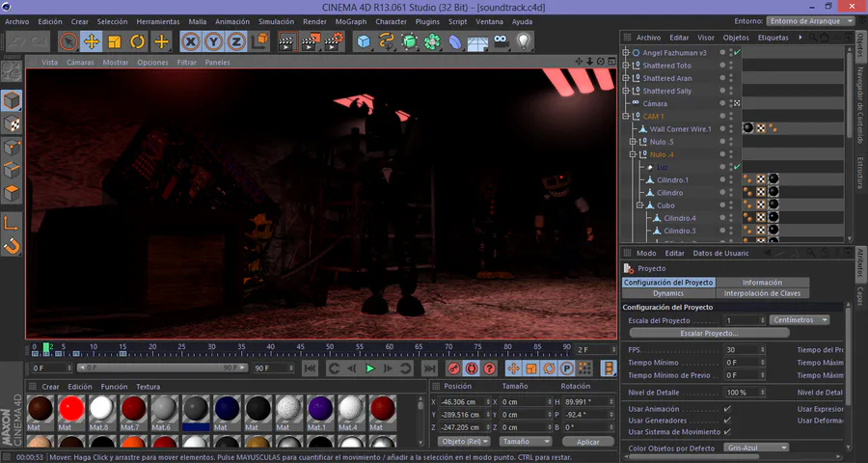Image resolution: width=868 pixels, height=463 pixels.
Task: Open the spline tools icon
Action: tap(386, 41)
